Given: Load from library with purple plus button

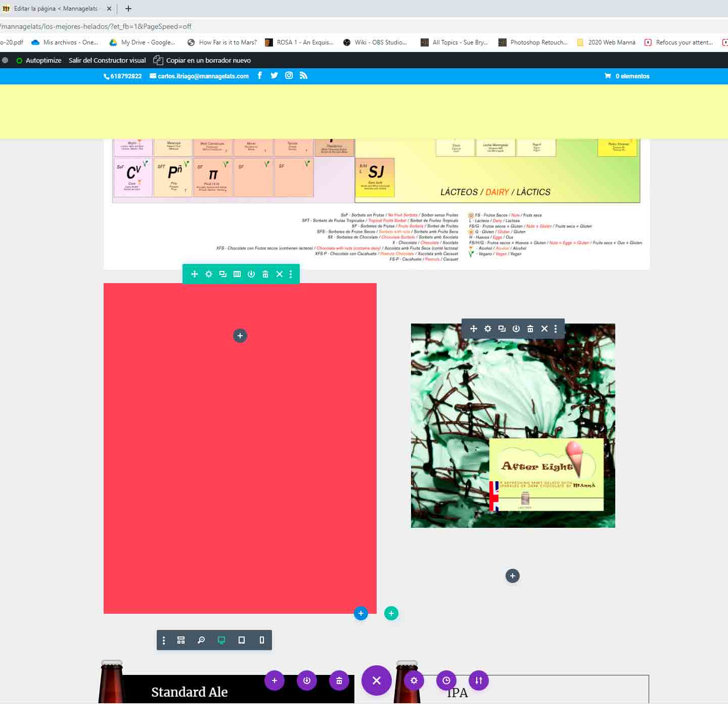Looking at the screenshot, I should click(x=275, y=680).
